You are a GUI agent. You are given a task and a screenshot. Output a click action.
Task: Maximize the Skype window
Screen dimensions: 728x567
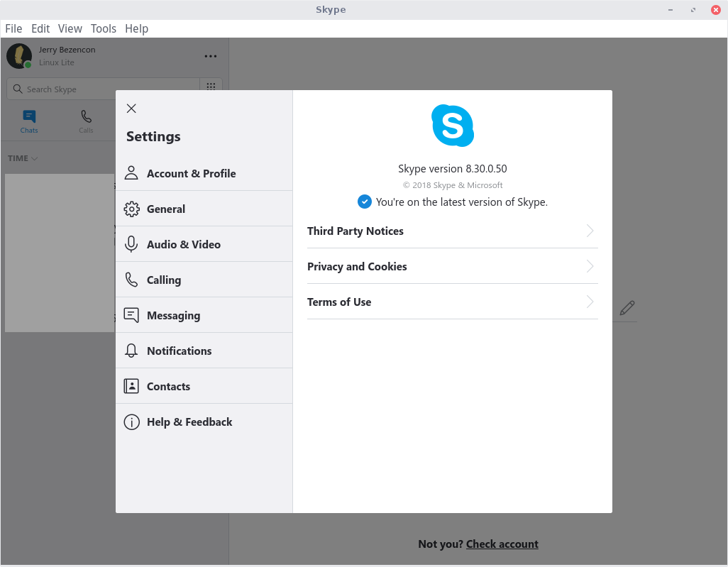pos(693,10)
